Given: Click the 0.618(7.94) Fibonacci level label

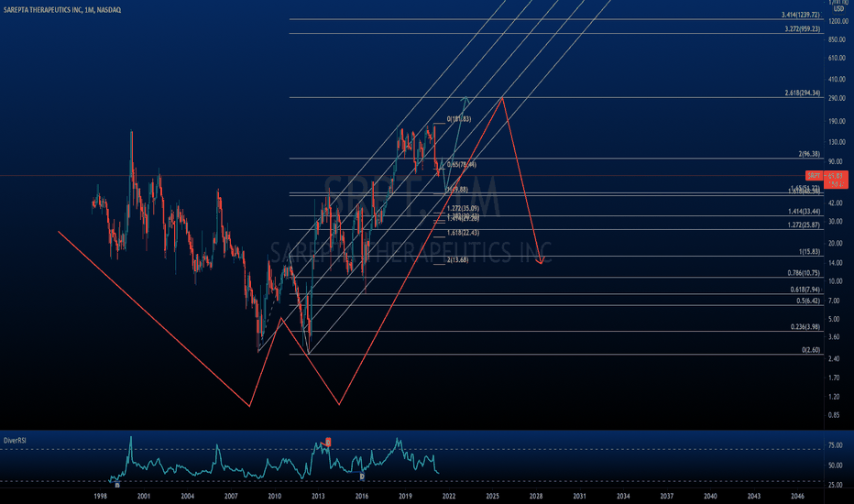Looking at the screenshot, I should click(805, 290).
